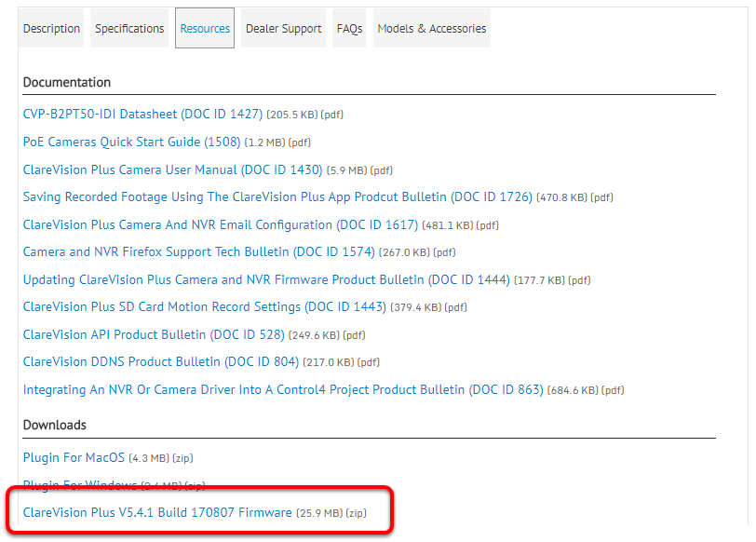Download the Plugin For MacOS zip
Screen dimensions: 756x542
click(x=74, y=457)
